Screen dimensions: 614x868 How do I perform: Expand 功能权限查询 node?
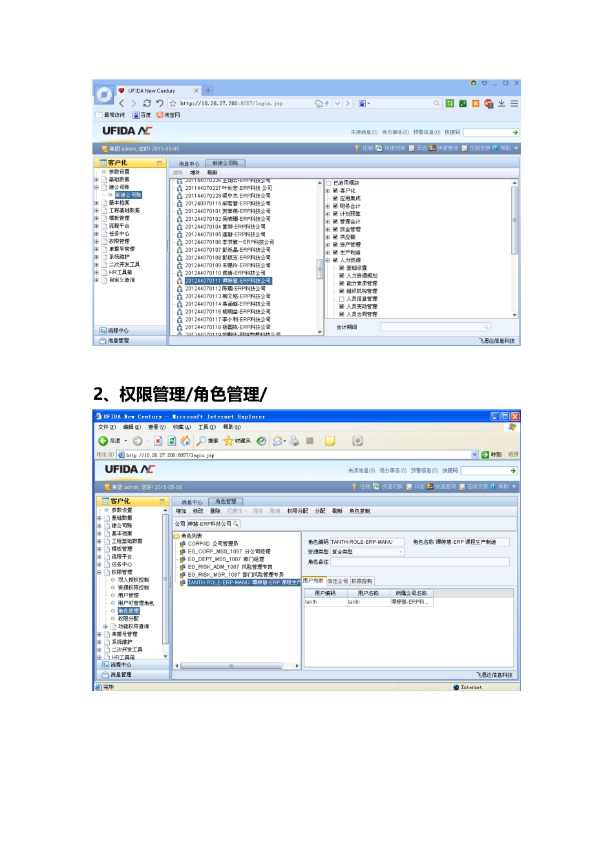point(106,626)
